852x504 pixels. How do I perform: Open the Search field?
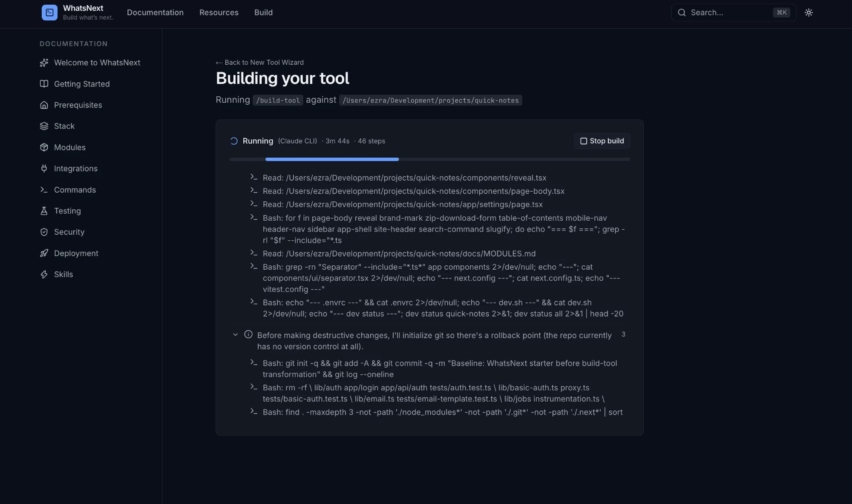[x=734, y=12]
